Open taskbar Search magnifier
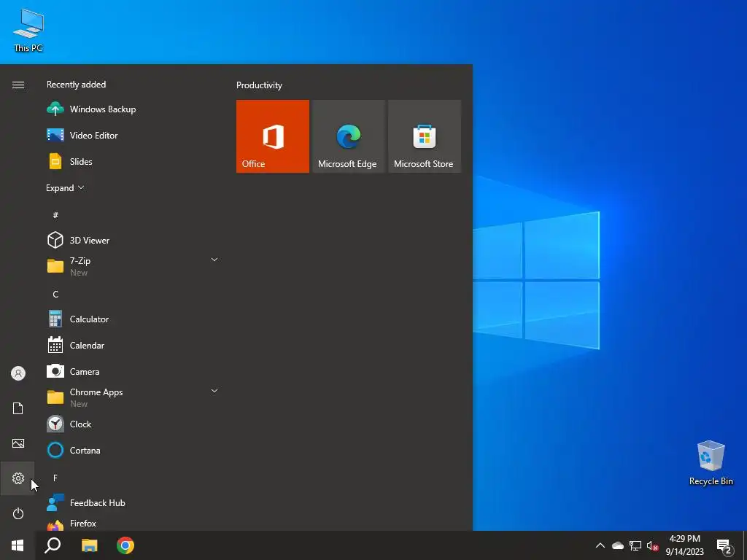747x560 pixels. click(x=53, y=545)
